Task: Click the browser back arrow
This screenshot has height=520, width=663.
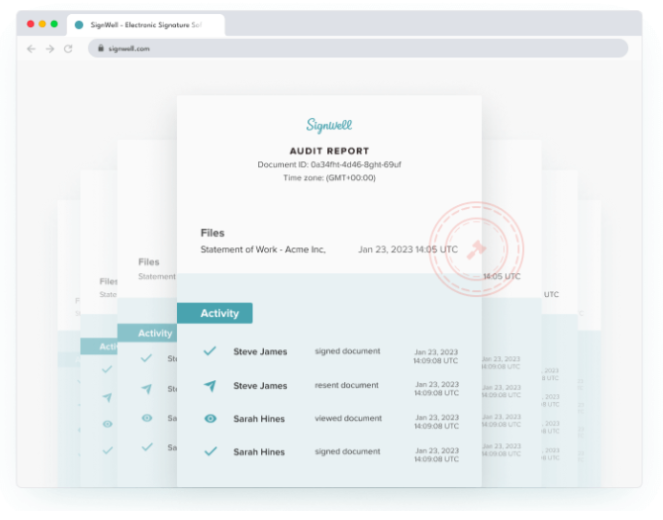Action: [31, 48]
